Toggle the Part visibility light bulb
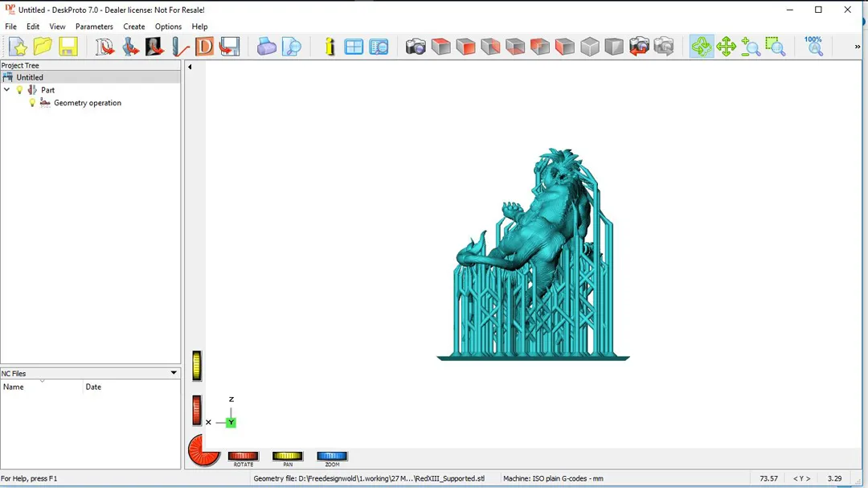 (x=19, y=90)
